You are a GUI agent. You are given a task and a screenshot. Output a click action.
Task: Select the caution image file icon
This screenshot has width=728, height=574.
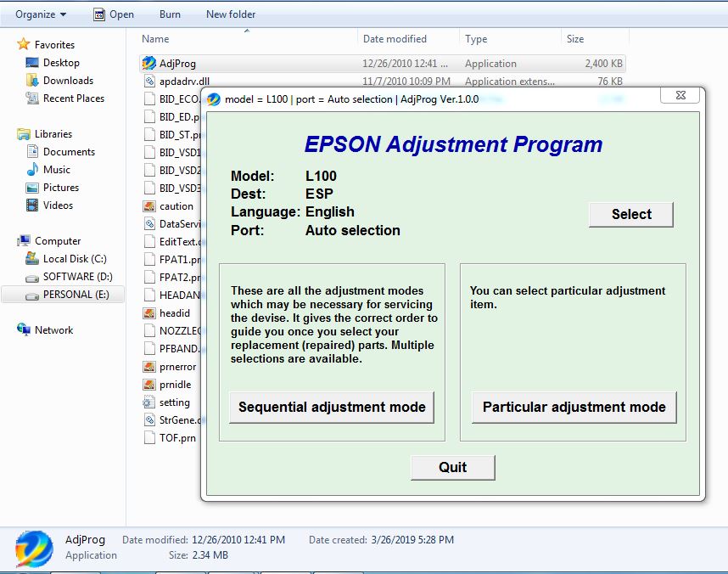(149, 206)
